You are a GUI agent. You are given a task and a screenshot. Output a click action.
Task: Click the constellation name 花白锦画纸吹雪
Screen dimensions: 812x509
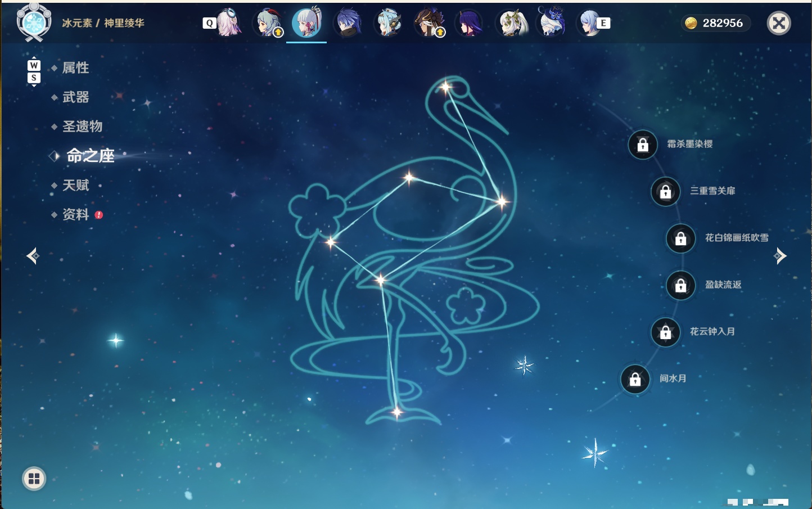pyautogui.click(x=737, y=237)
